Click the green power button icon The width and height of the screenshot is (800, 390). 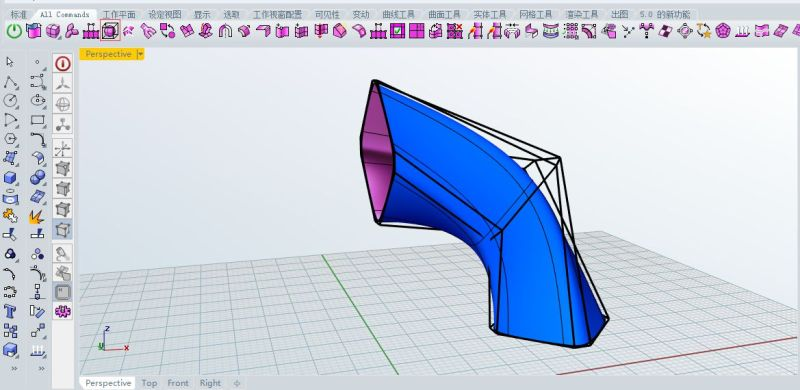14,31
